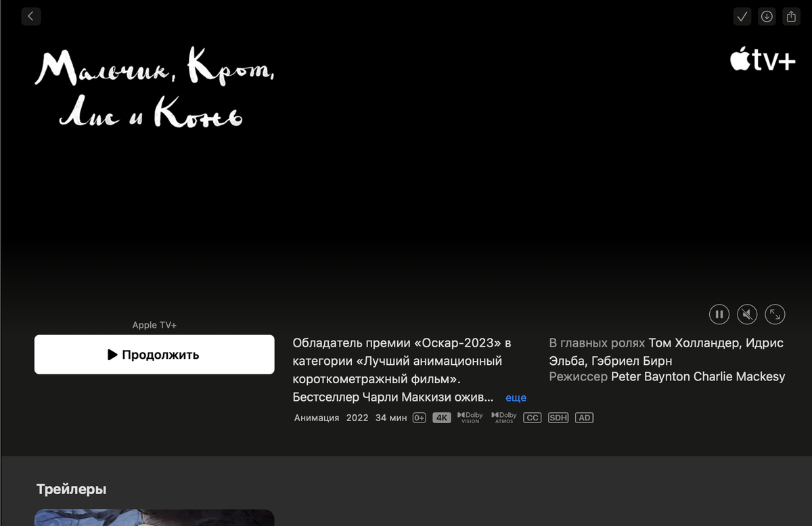Click the CC closed captions badge
This screenshot has height=526, width=812.
click(533, 418)
